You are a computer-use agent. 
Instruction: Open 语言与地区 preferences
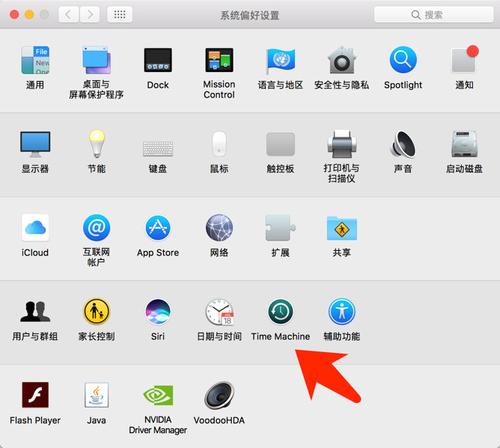pyautogui.click(x=280, y=61)
